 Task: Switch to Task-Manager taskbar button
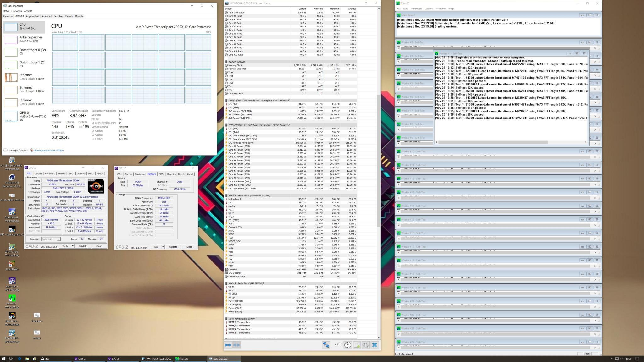(224, 359)
